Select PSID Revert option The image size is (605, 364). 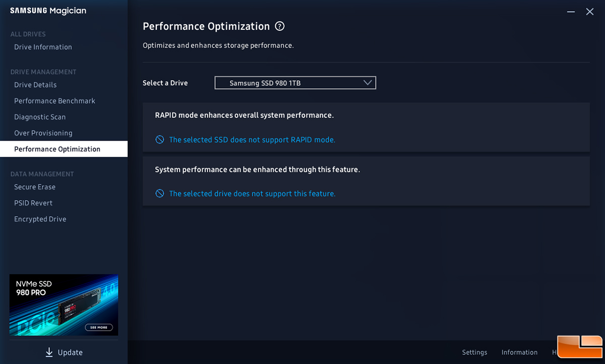[x=33, y=203]
